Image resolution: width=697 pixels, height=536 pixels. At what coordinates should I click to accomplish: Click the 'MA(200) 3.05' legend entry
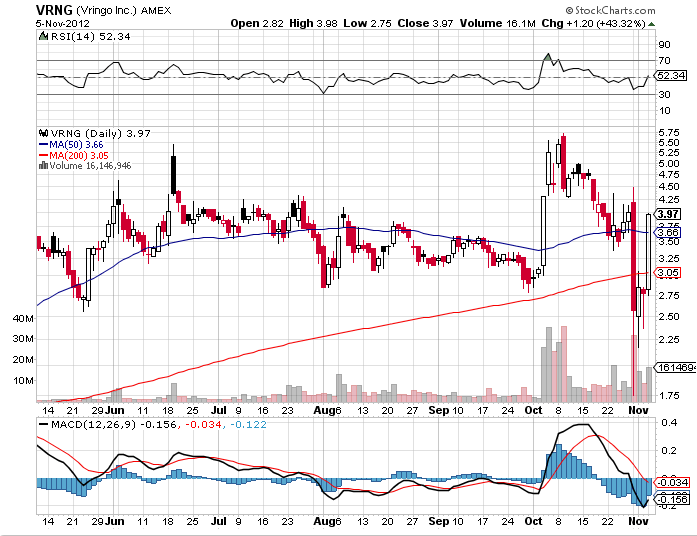(79, 155)
